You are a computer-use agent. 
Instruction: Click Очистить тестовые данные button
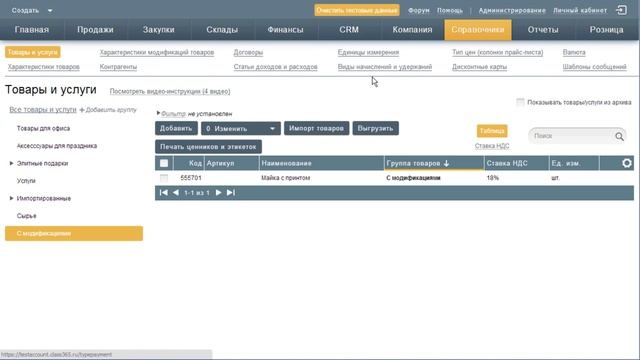tap(357, 10)
